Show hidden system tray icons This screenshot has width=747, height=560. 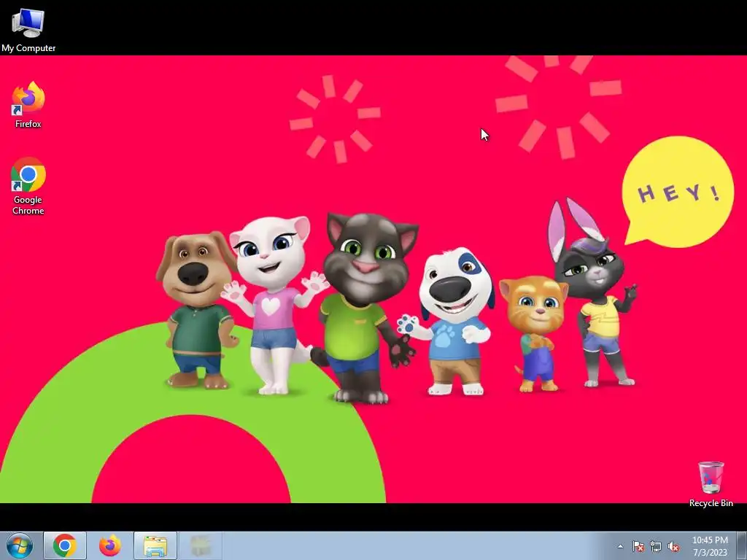pos(620,546)
